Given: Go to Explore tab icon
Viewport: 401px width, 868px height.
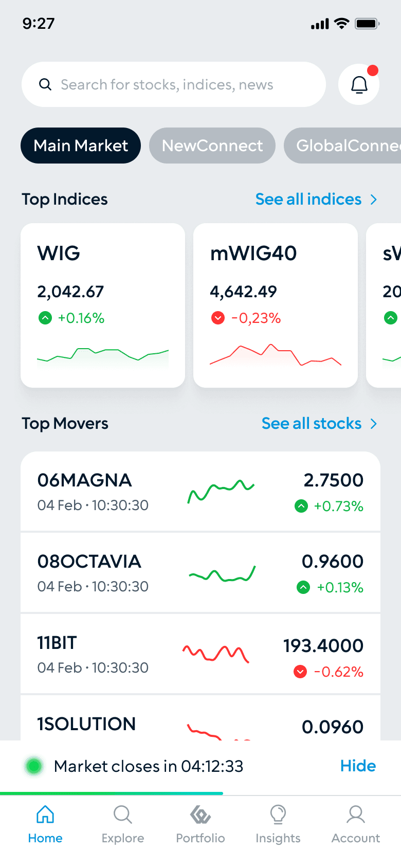Looking at the screenshot, I should [123, 815].
